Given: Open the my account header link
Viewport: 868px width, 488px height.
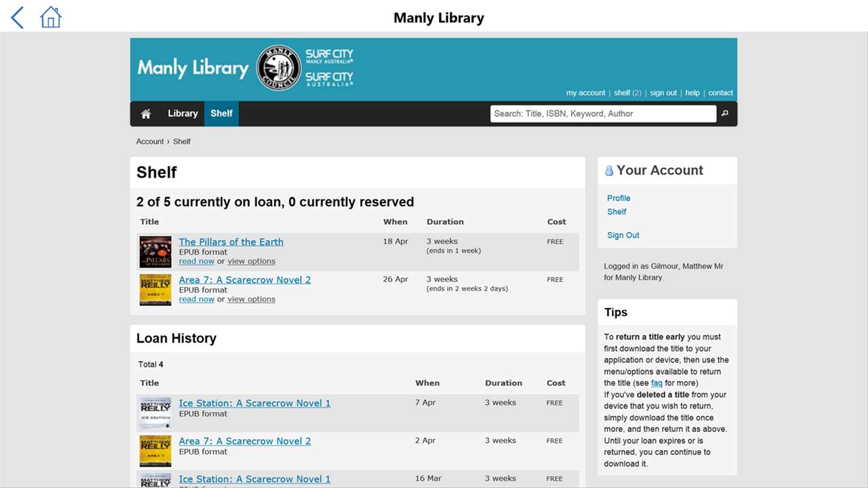Looking at the screenshot, I should click(x=585, y=93).
